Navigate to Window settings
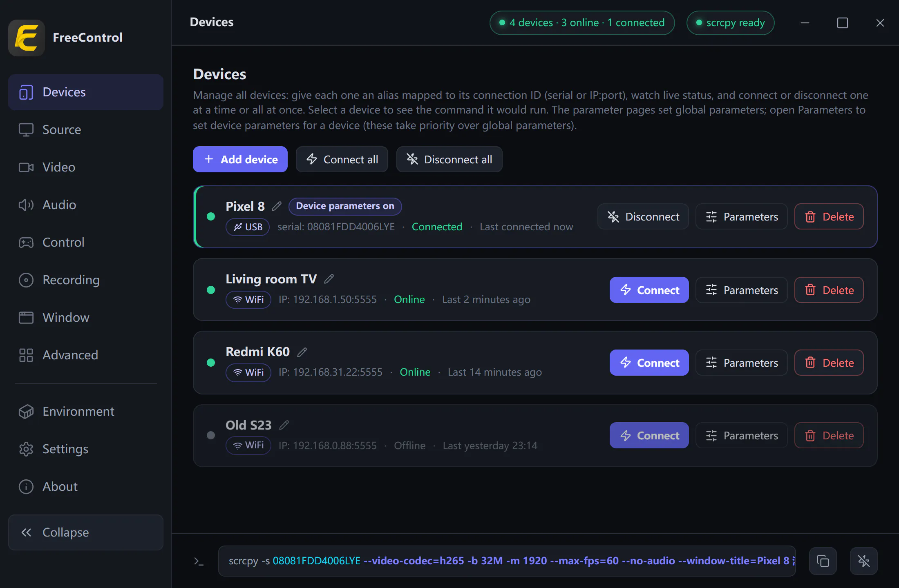This screenshot has height=588, width=899. click(x=86, y=318)
